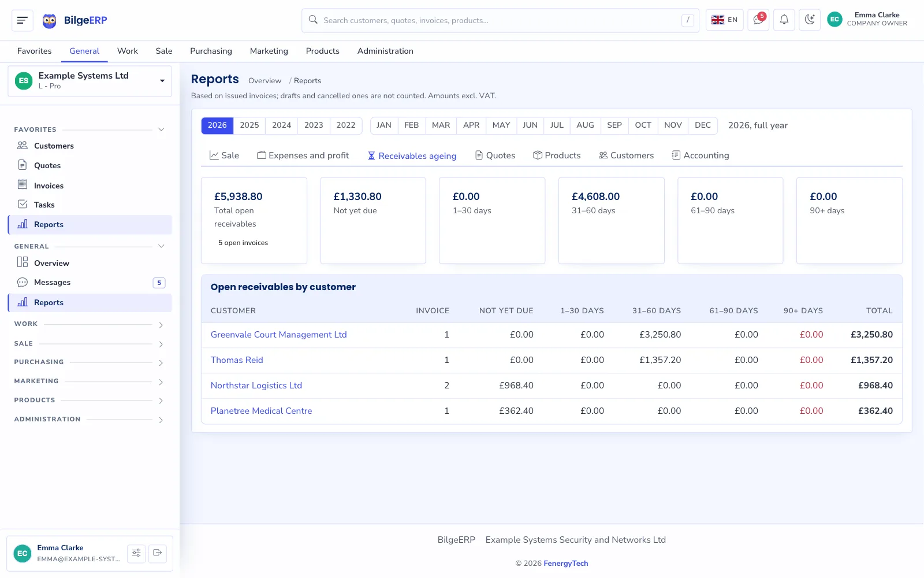The height and width of the screenshot is (578, 924).
Task: Filter by the AUG month button
Action: [x=585, y=125]
